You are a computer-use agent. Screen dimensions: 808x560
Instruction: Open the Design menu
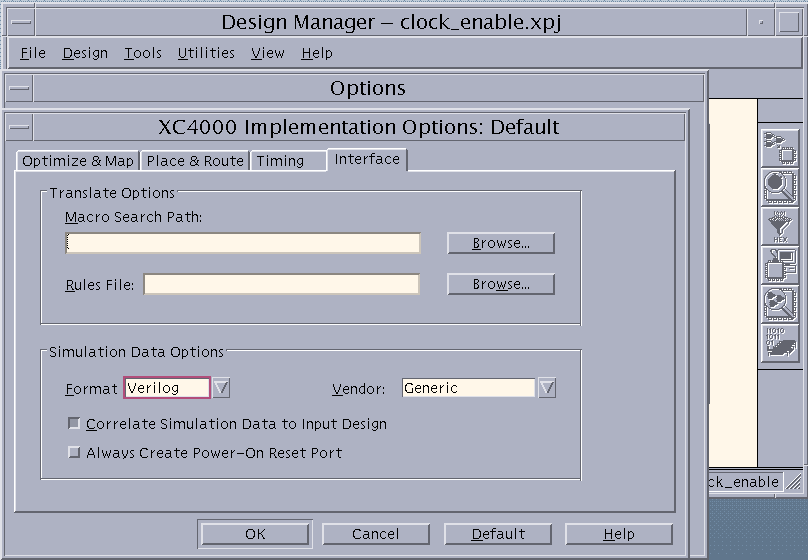click(x=85, y=53)
